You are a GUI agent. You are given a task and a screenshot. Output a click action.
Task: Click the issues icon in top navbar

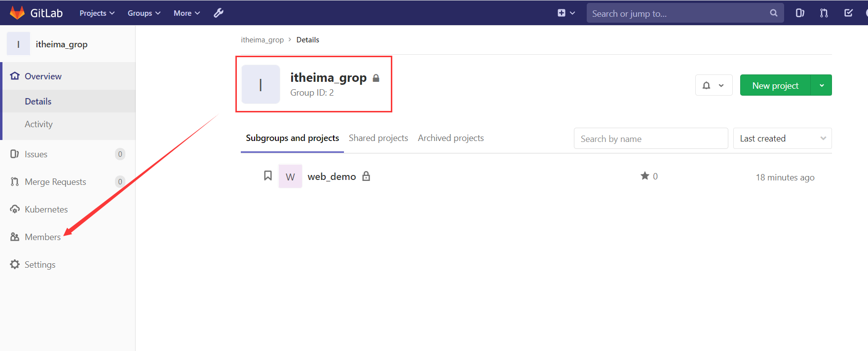click(800, 13)
